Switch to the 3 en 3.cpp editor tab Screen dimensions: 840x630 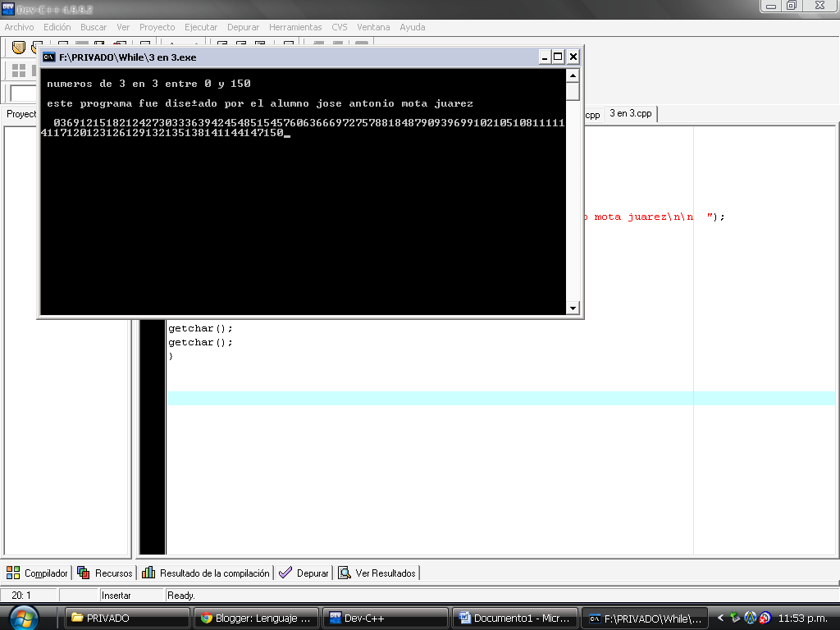[629, 115]
